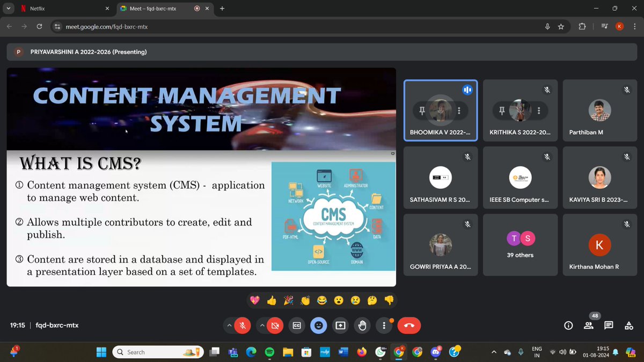Send the sad face reaction
This screenshot has height=362, width=644.
pos(355,300)
